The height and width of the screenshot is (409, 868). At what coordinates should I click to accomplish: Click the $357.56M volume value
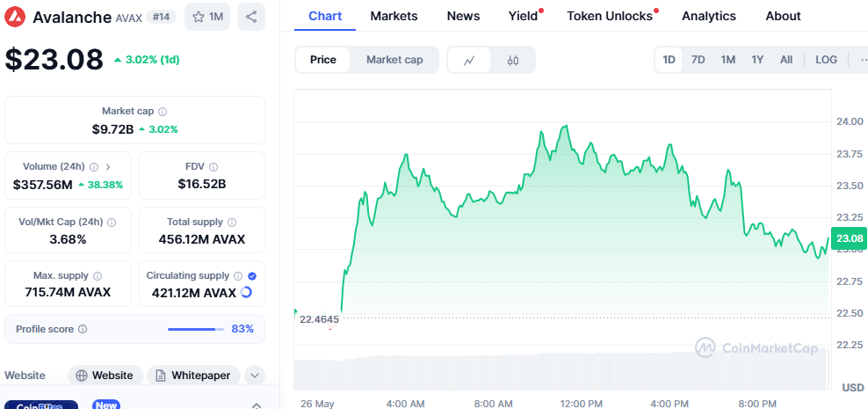click(43, 185)
